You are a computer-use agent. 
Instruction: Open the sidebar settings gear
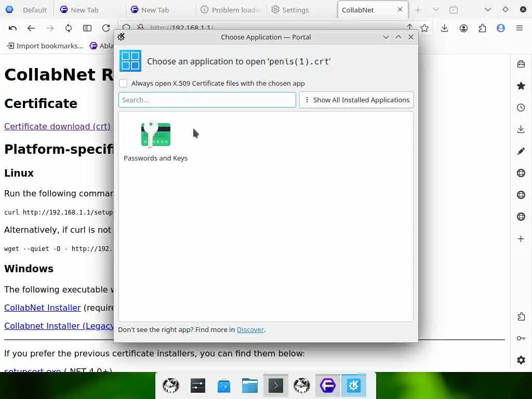tap(521, 360)
